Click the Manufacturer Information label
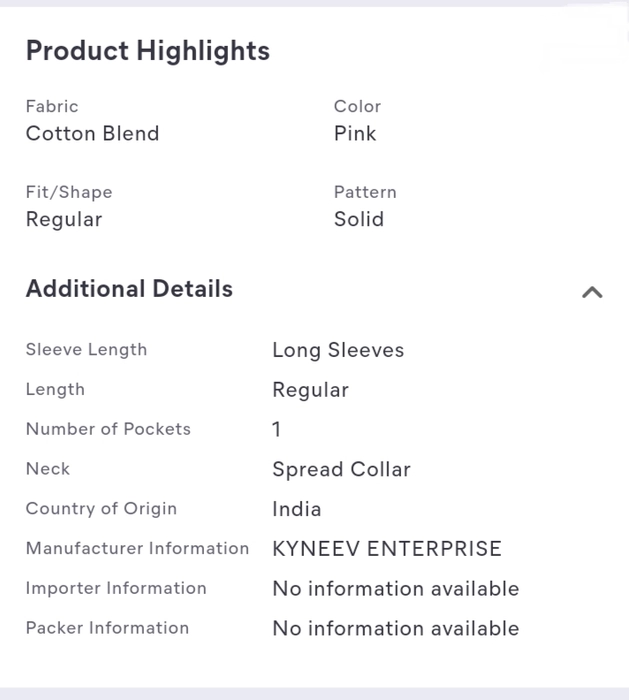The width and height of the screenshot is (629, 700). point(137,549)
